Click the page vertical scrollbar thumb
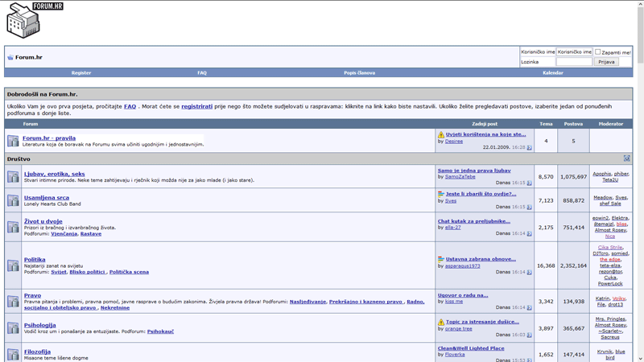The image size is (644, 362). (640, 35)
